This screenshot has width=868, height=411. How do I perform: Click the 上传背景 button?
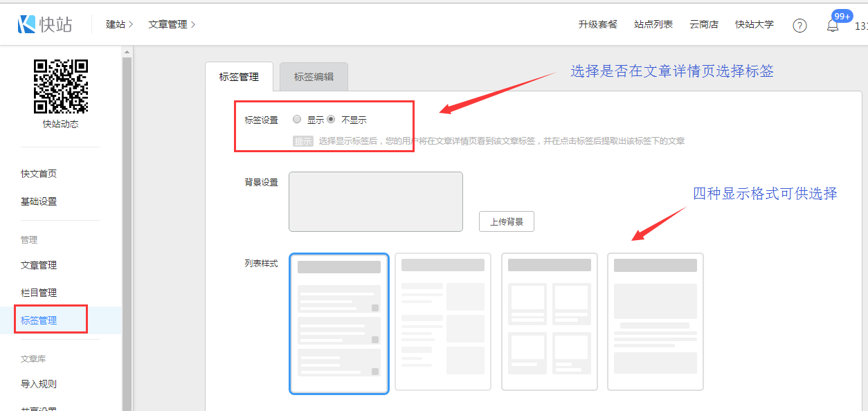pyautogui.click(x=507, y=221)
